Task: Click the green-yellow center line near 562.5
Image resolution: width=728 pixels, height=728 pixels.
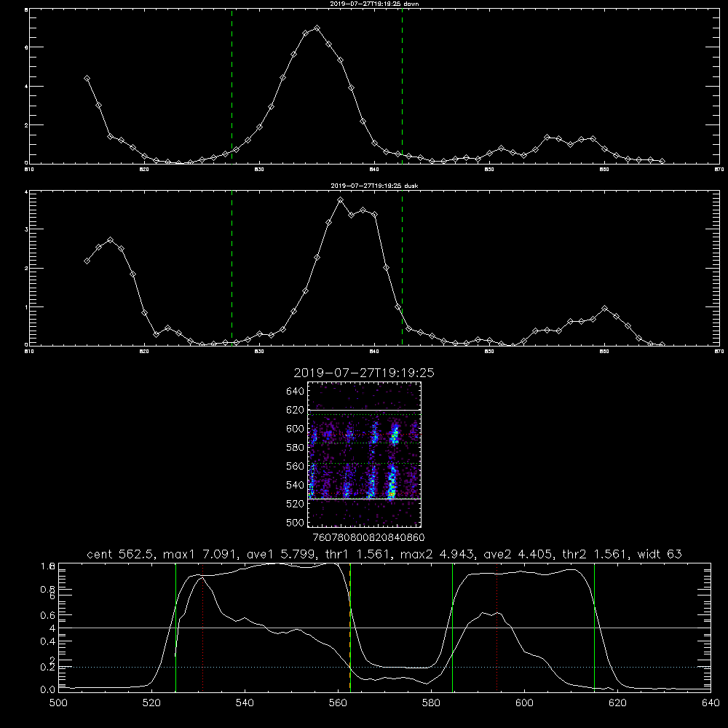Action: [x=350, y=627]
